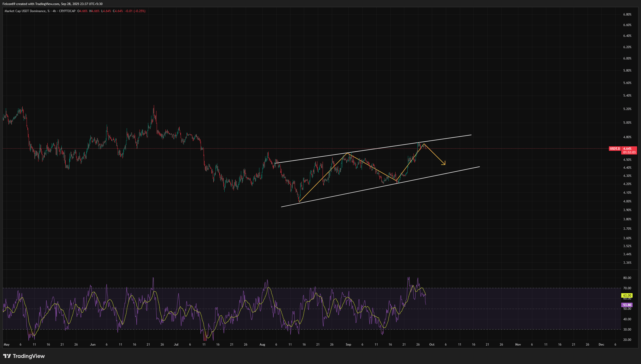
Task: Click the red USDT.D symbol tag
Action: (615, 149)
